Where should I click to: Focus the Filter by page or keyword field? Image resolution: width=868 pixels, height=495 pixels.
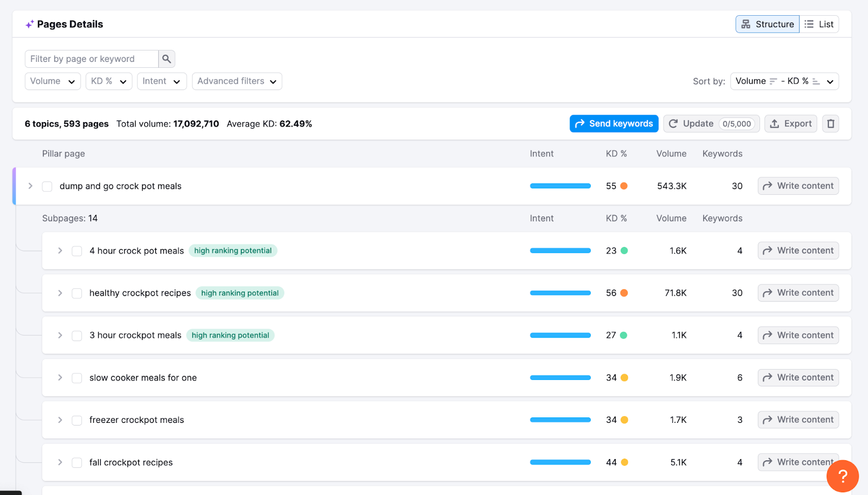(x=92, y=59)
